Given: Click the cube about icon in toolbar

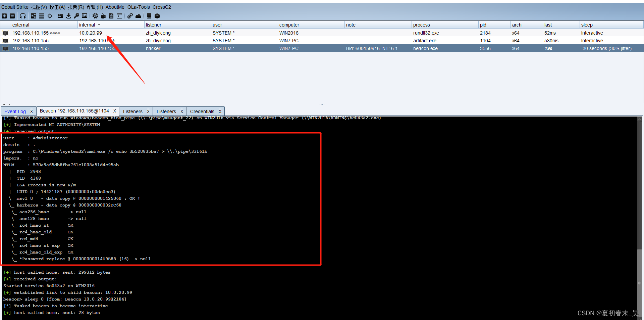Looking at the screenshot, I should (157, 16).
